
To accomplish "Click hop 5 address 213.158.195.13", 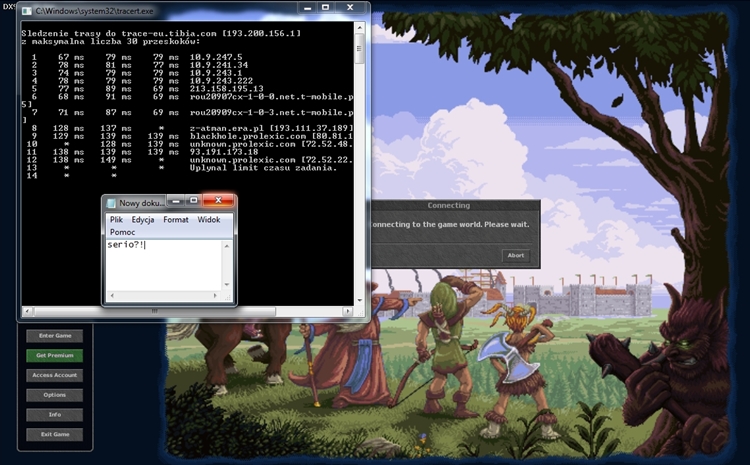I will click(x=226, y=89).
